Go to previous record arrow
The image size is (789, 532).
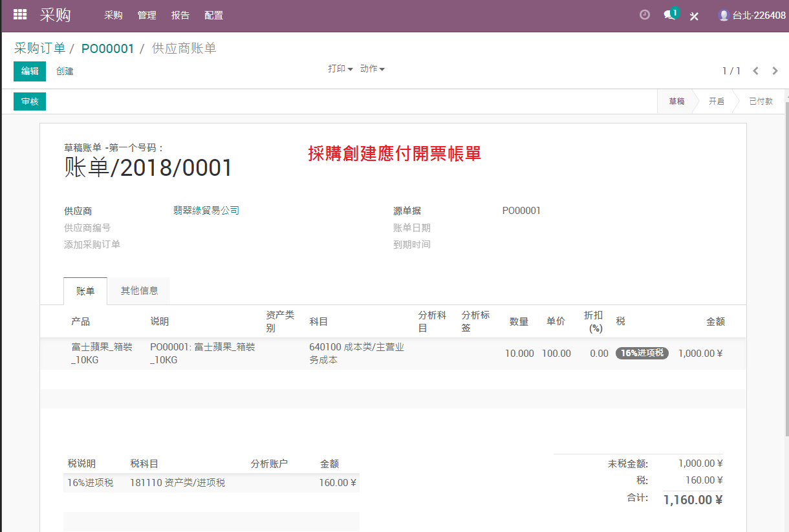(755, 70)
